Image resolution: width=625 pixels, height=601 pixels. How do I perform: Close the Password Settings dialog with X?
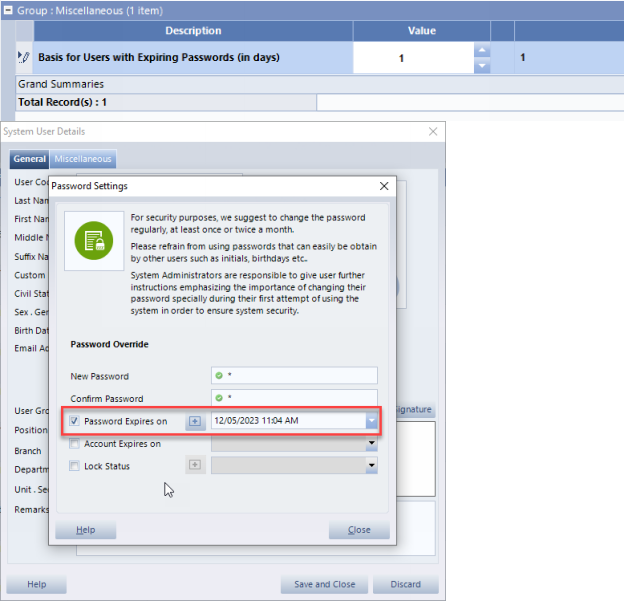tap(384, 186)
